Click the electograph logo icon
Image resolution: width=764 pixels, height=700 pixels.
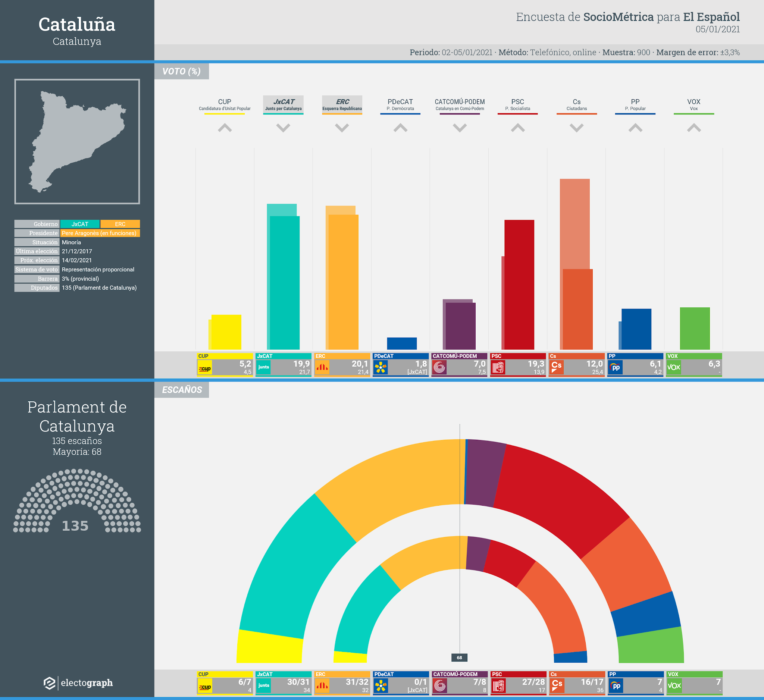point(50,683)
